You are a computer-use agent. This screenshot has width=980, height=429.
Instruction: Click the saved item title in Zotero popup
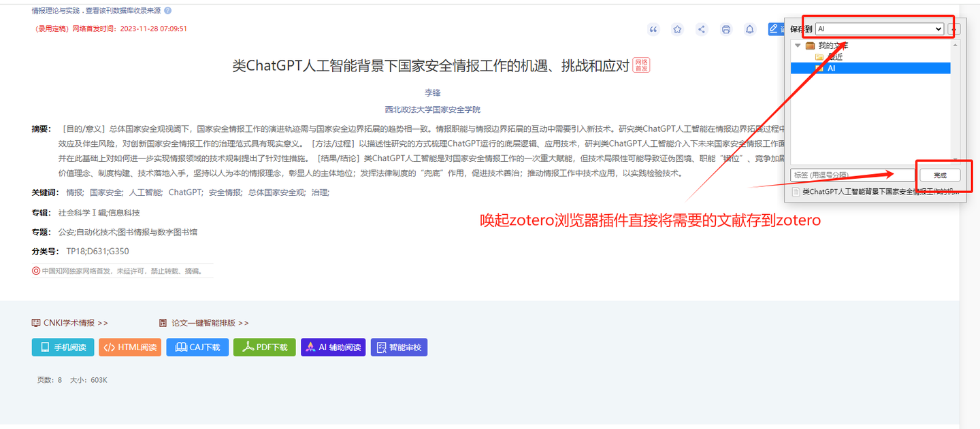coord(881,192)
